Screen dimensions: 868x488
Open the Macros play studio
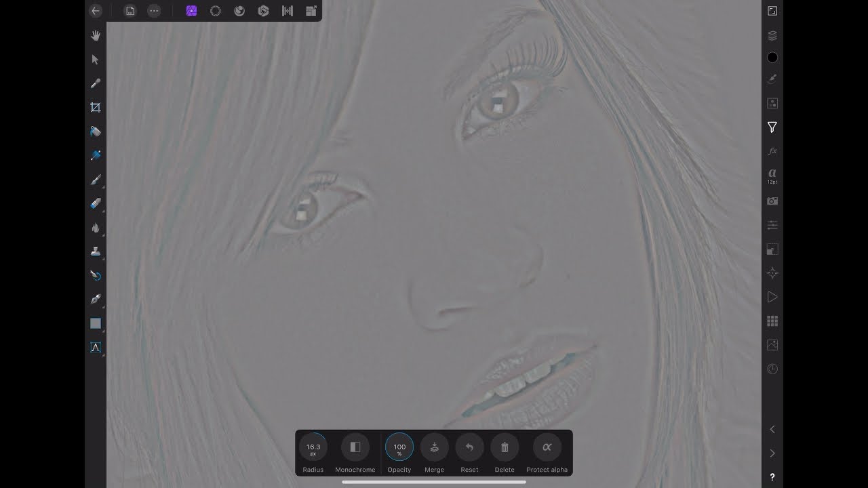coord(772,297)
